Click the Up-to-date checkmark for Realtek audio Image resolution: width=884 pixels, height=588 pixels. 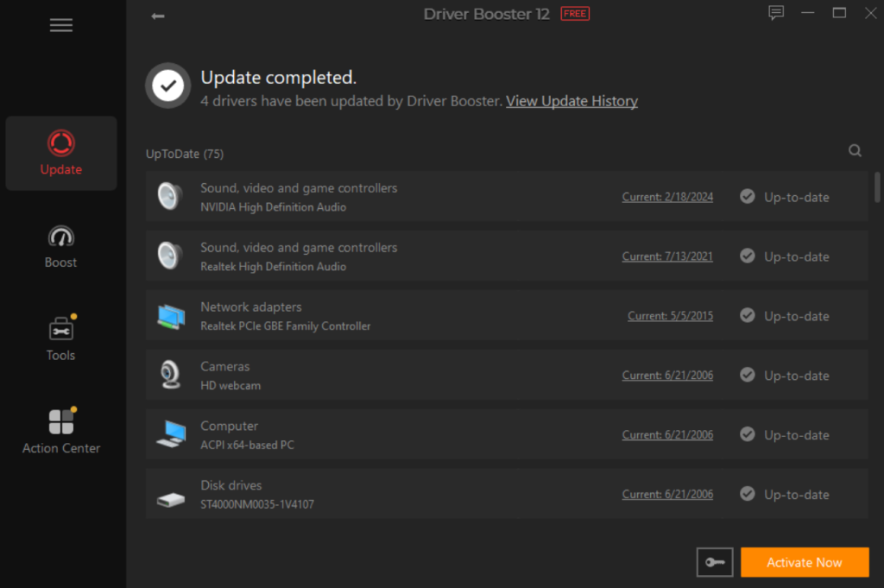point(747,256)
